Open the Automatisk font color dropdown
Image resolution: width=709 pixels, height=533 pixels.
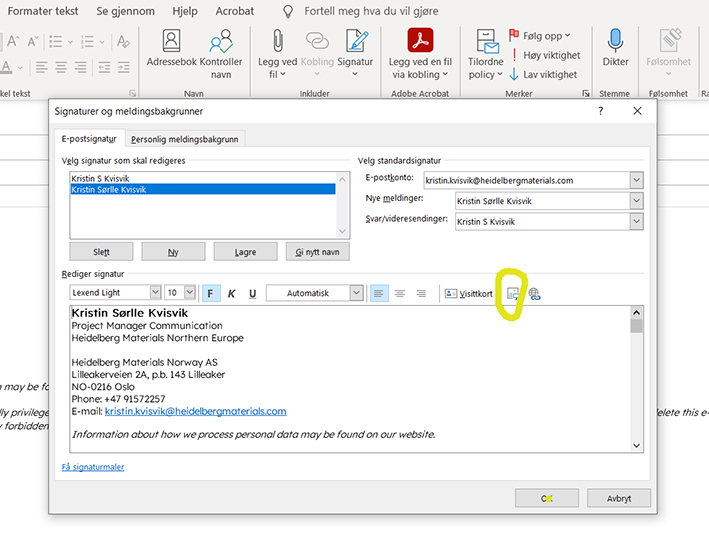point(356,293)
